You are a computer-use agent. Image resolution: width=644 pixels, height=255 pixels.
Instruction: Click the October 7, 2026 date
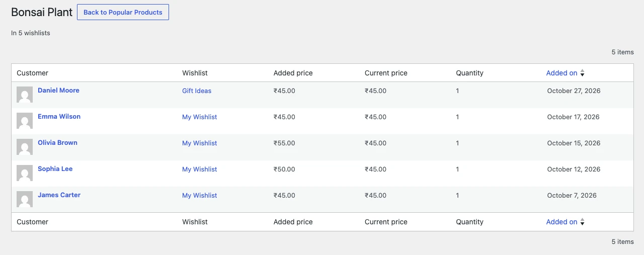pyautogui.click(x=572, y=196)
